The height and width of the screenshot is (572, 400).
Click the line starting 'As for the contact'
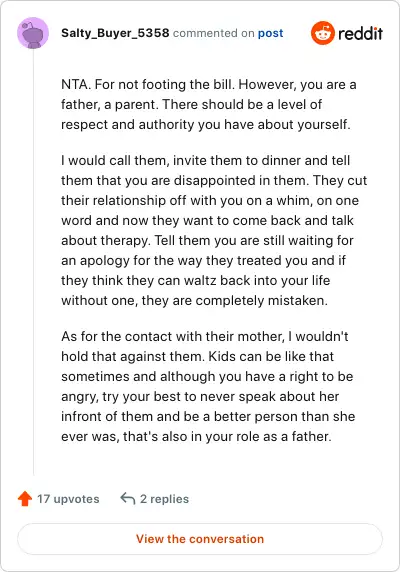(x=205, y=336)
